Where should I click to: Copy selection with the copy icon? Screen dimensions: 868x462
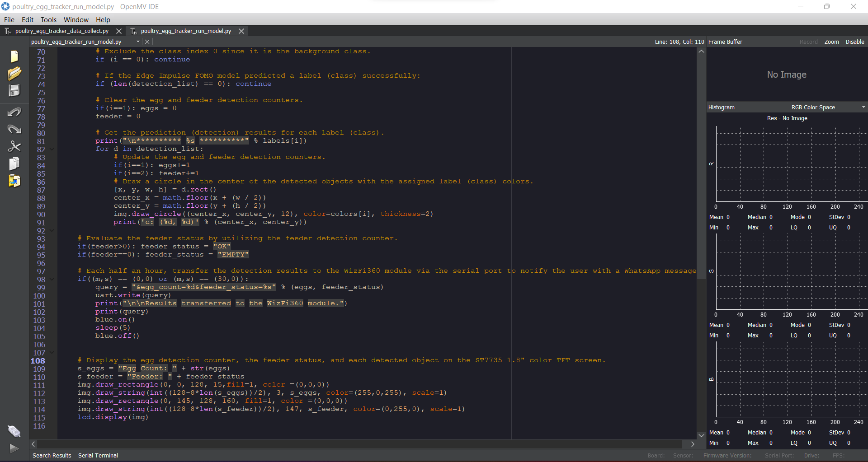click(14, 163)
